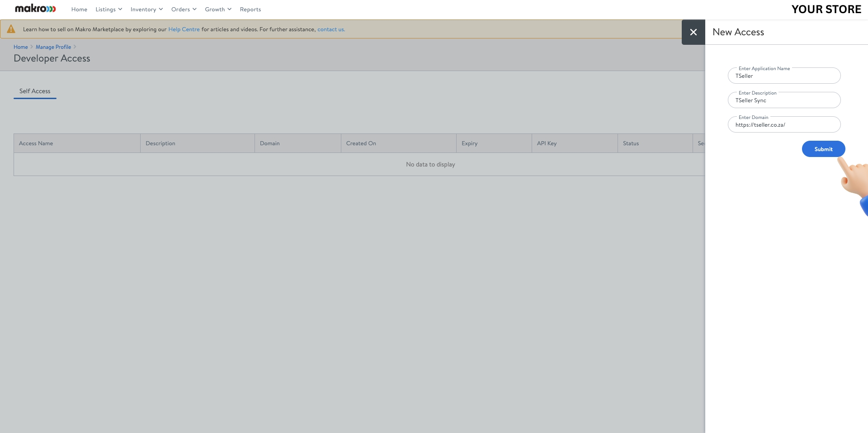Open the Orders dropdown menu
This screenshot has height=433, width=868.
[183, 9]
